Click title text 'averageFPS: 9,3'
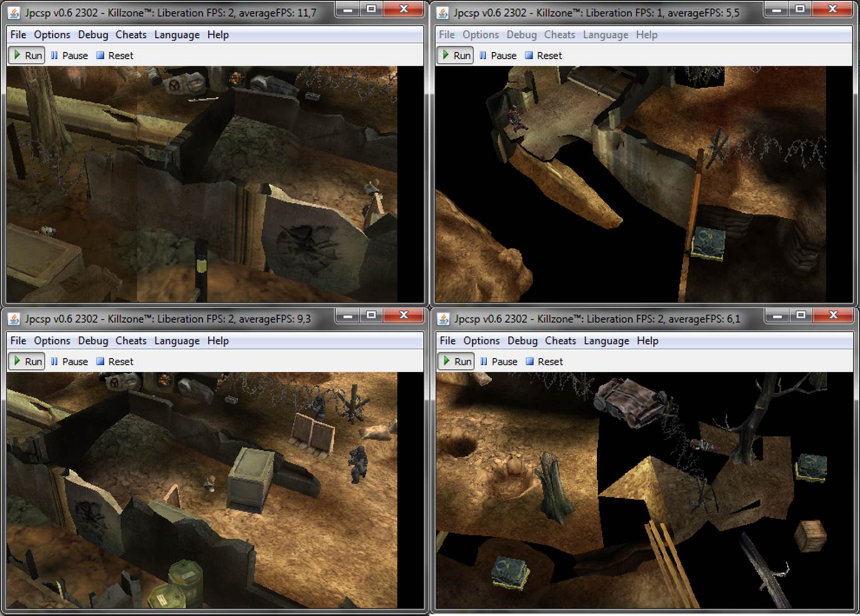This screenshot has width=860, height=616. click(275, 319)
